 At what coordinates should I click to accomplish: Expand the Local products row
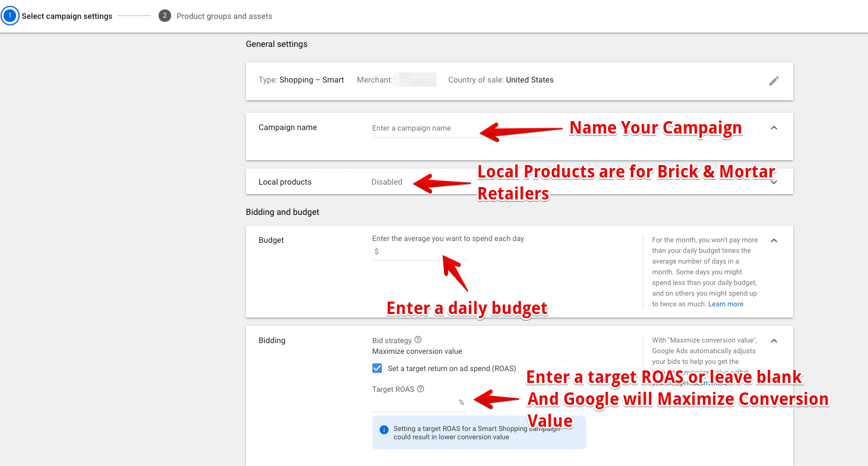tap(774, 182)
